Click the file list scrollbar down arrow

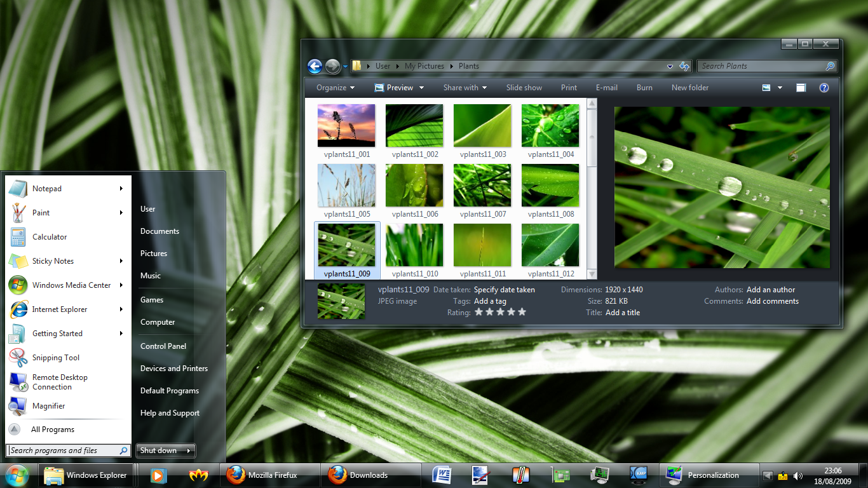(592, 274)
